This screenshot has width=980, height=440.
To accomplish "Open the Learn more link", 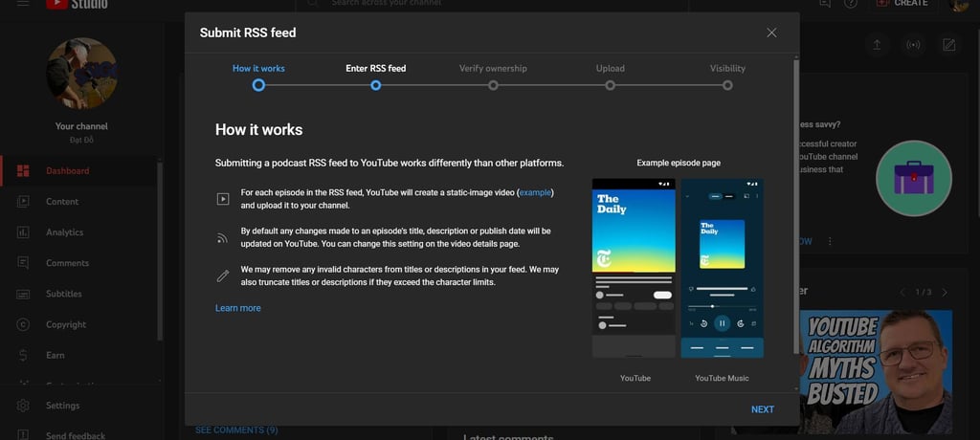I will [x=238, y=308].
